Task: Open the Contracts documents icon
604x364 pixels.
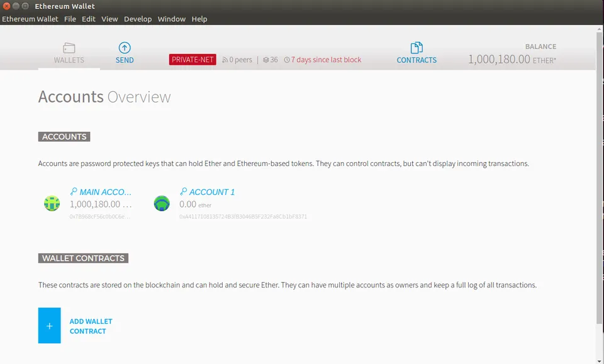Action: 417,48
